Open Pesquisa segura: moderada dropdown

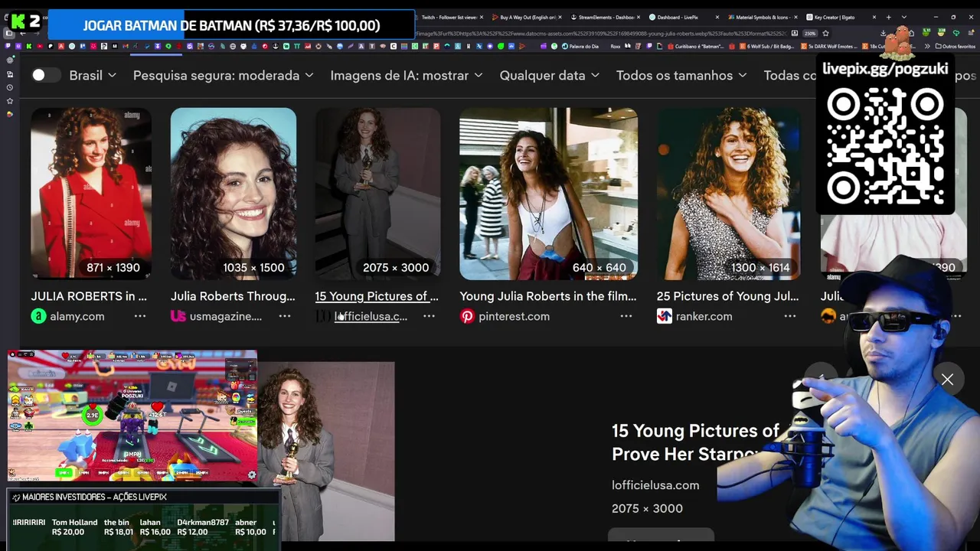coord(224,75)
